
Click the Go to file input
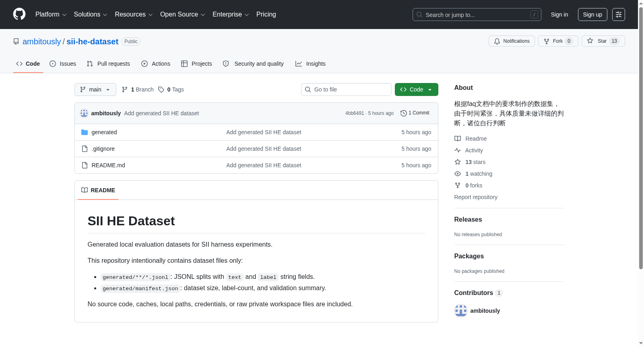[346, 89]
